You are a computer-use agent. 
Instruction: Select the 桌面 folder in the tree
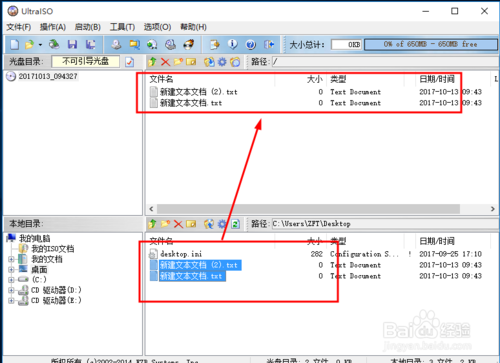point(39,269)
